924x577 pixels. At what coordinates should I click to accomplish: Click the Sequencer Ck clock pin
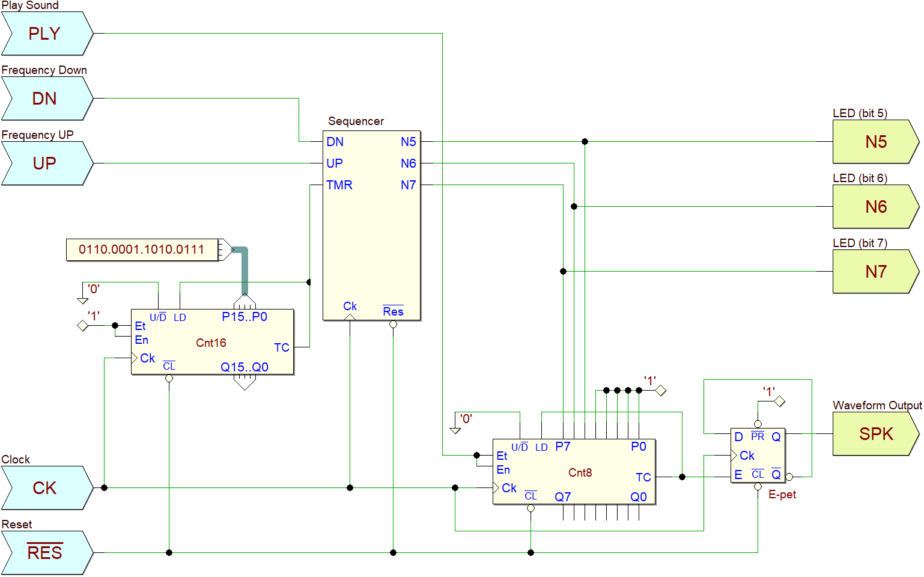[350, 307]
